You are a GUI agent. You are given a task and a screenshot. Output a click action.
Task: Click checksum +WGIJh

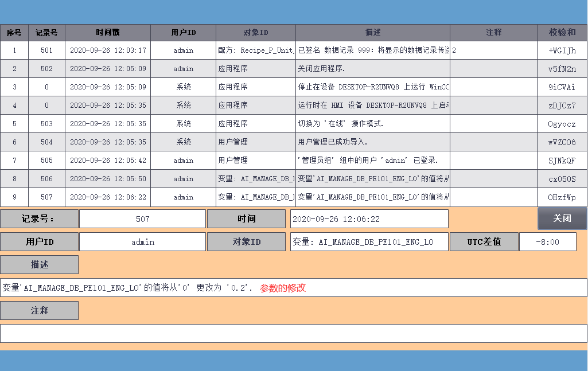click(562, 50)
